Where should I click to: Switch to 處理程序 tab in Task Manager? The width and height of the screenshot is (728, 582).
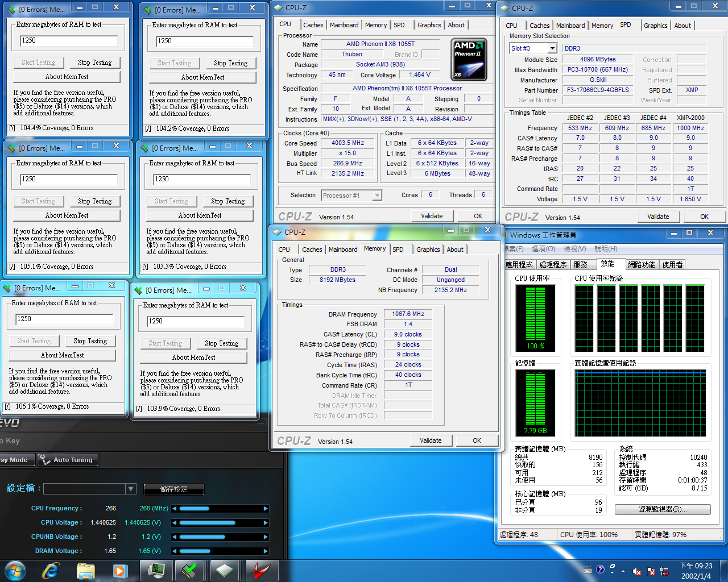pos(553,265)
